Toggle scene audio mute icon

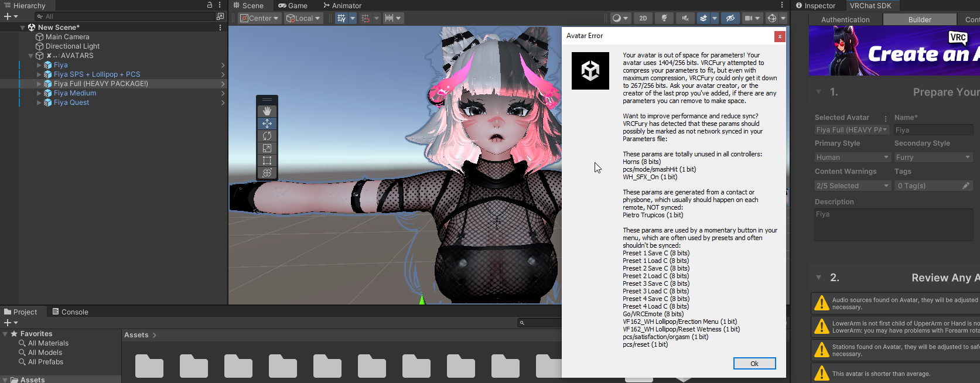click(x=685, y=18)
